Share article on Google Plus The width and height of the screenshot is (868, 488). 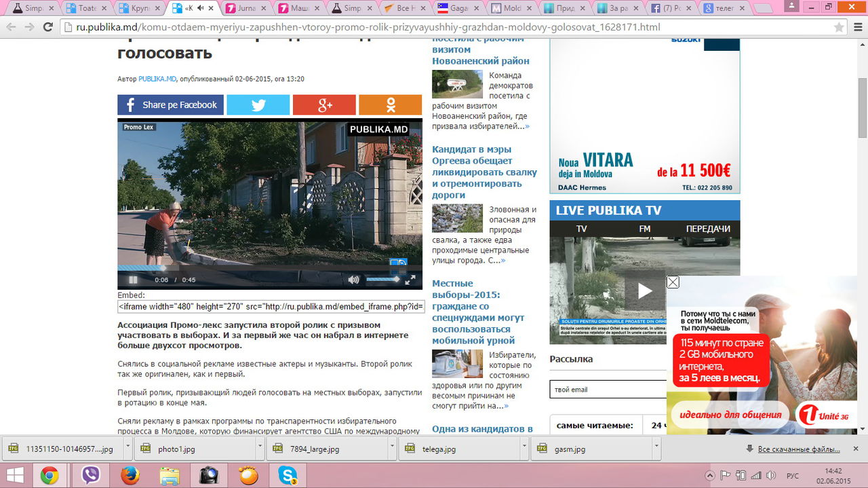tap(324, 105)
